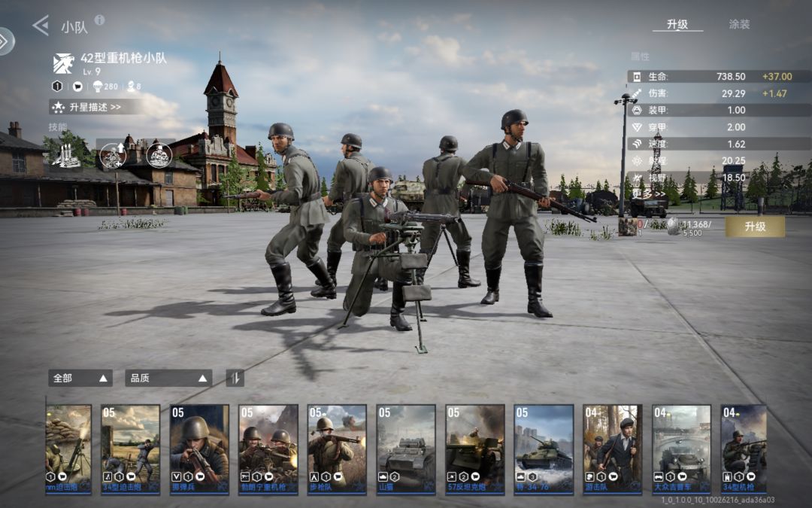The width and height of the screenshot is (812, 508).
Task: Click the hexagon tier 1 badge under Lv. 9
Action: tap(57, 86)
